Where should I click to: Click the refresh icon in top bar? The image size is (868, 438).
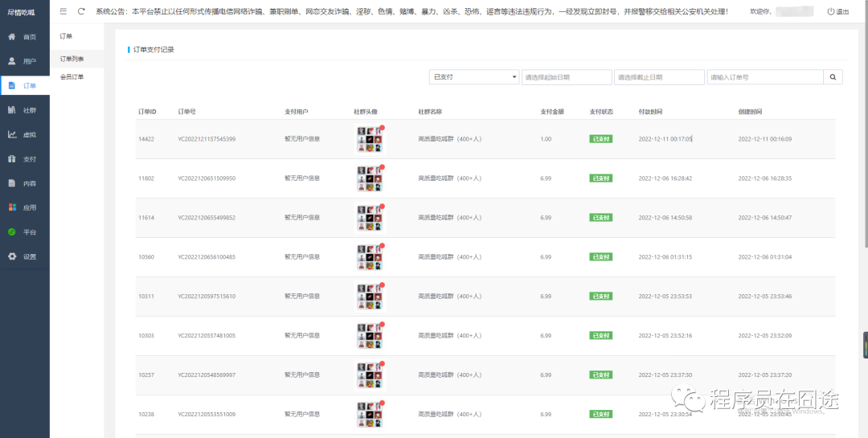coord(81,11)
